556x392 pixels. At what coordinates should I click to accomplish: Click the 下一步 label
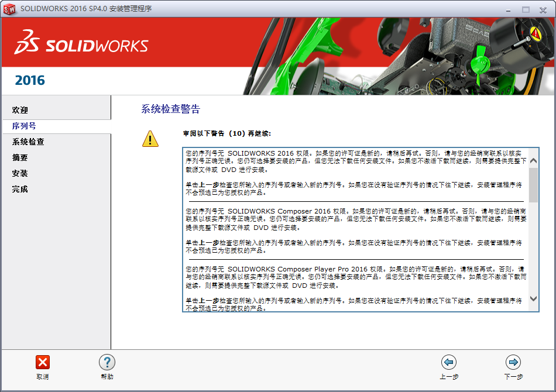click(x=513, y=377)
